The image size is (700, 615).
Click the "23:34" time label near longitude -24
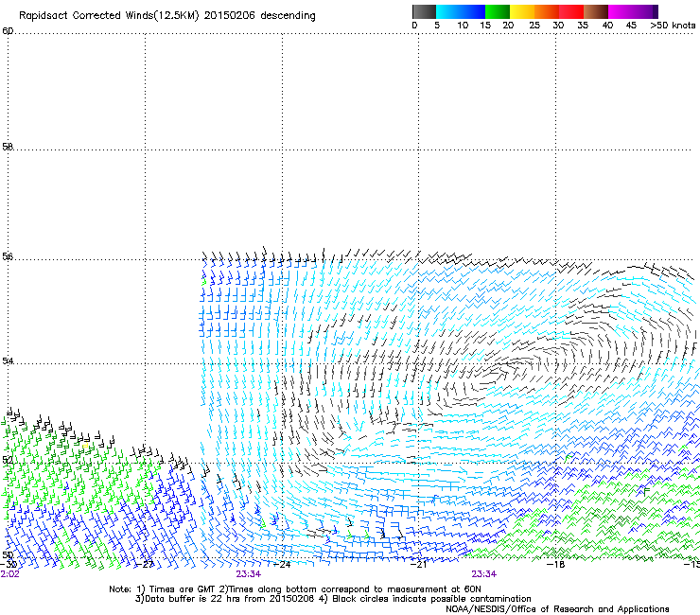(x=249, y=574)
